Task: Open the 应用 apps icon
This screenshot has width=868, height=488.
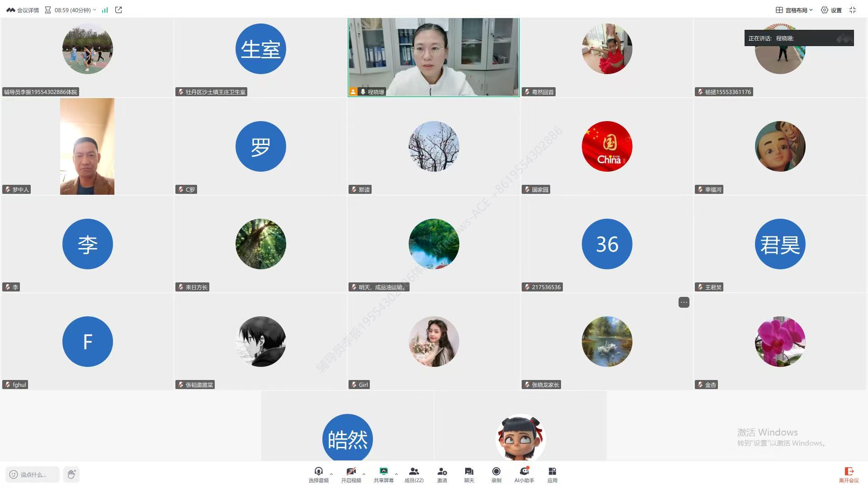Action: coord(552,474)
